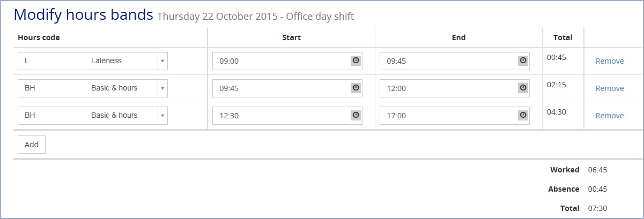The height and width of the screenshot is (219, 644).
Task: Open clock icon for Lateness end 09:45
Action: pos(523,61)
